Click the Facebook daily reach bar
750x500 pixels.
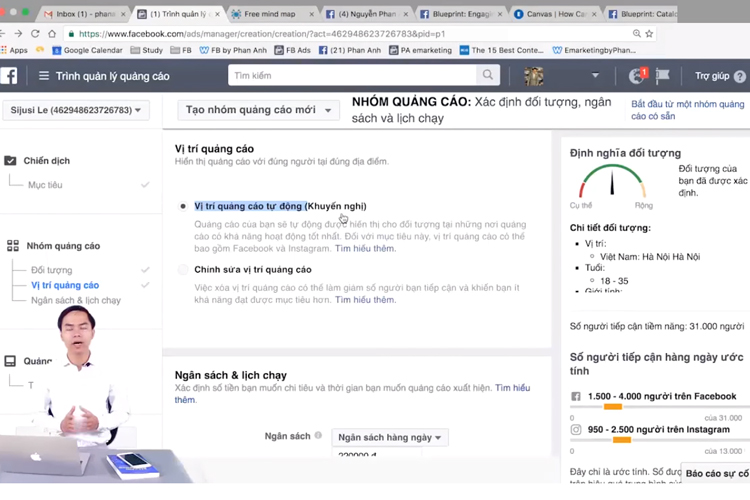coord(654,406)
